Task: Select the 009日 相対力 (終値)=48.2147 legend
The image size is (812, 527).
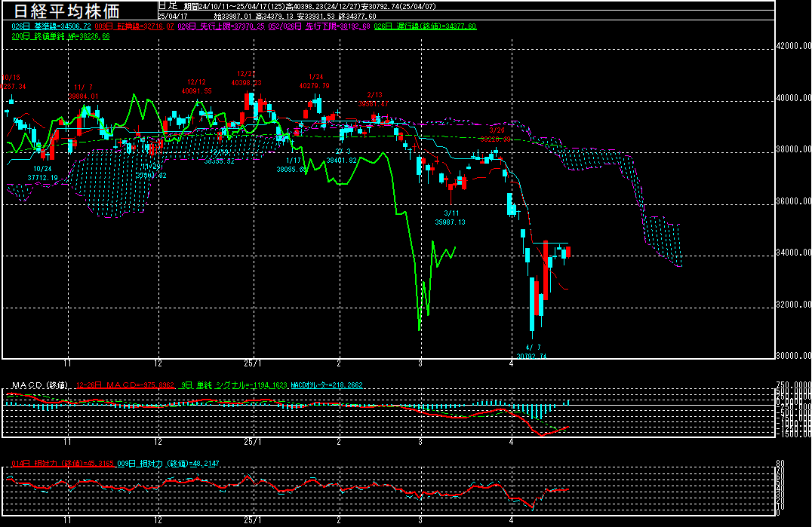Action: [x=168, y=464]
